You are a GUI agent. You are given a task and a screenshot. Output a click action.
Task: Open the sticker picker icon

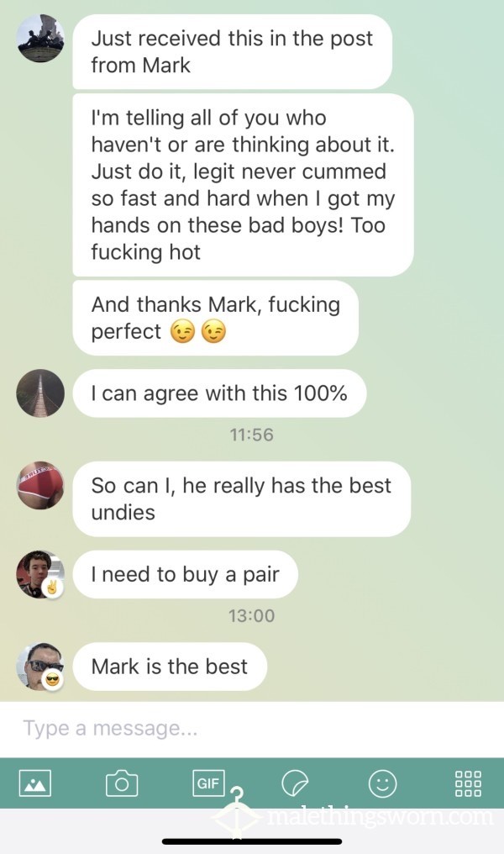[x=295, y=783]
